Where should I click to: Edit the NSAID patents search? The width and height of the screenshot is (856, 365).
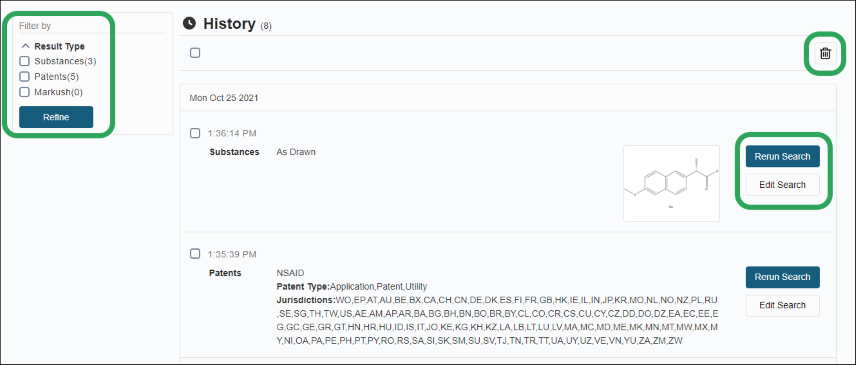pos(782,306)
